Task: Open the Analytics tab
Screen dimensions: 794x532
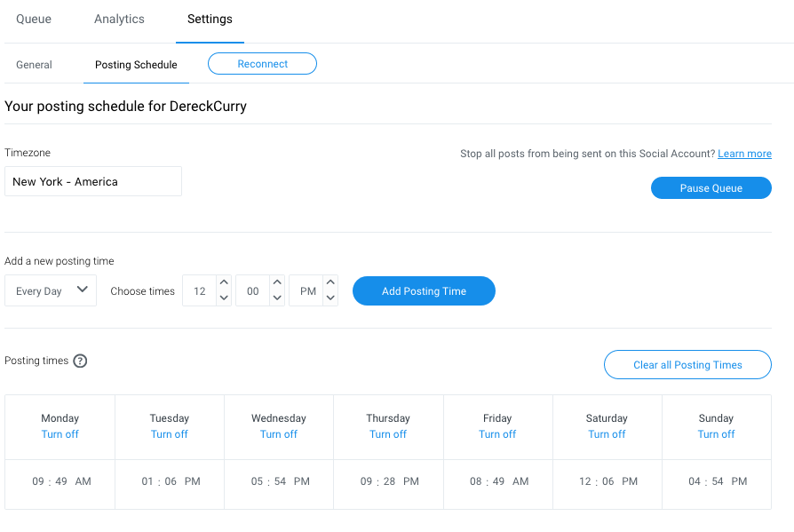Action: click(119, 20)
